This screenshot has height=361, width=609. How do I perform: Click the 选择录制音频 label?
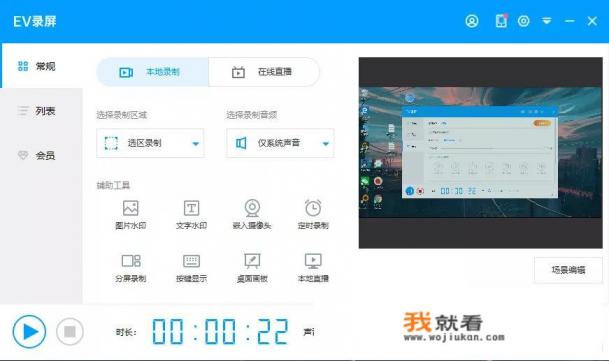pyautogui.click(x=252, y=115)
